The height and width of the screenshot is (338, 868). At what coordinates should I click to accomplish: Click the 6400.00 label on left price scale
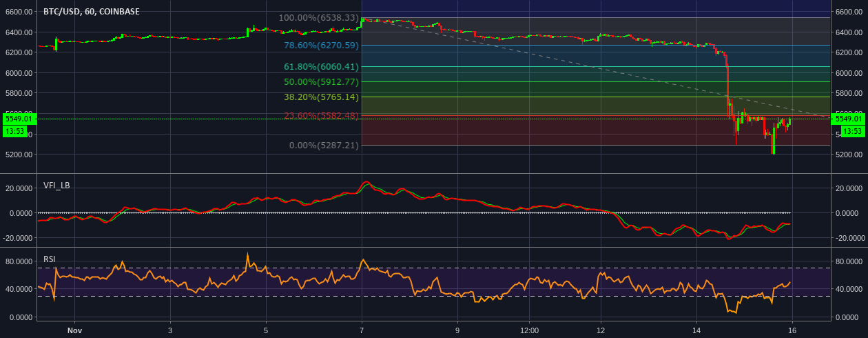[19, 32]
